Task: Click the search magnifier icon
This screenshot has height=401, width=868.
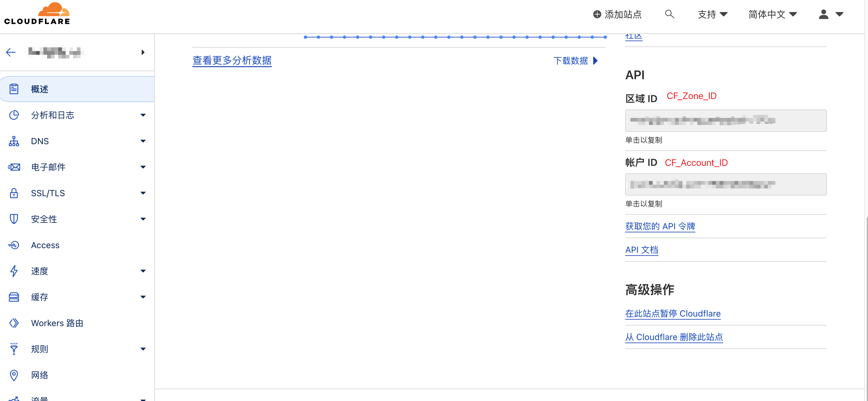Action: click(669, 15)
